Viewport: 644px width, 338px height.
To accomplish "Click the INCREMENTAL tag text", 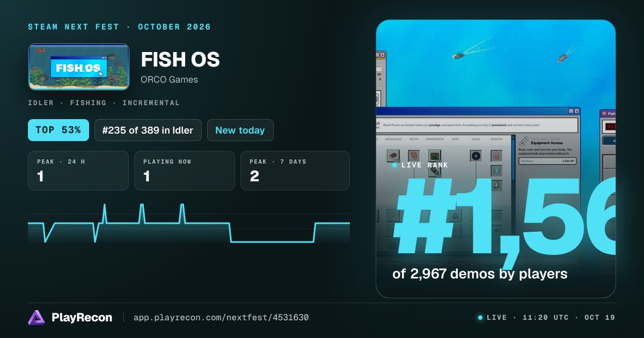I will coord(151,102).
